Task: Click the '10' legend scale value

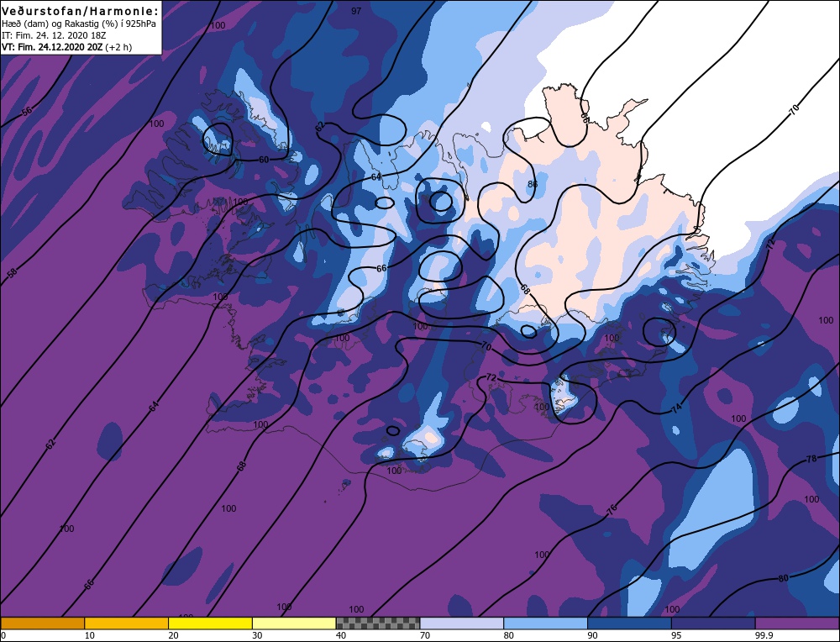Action: (90, 635)
